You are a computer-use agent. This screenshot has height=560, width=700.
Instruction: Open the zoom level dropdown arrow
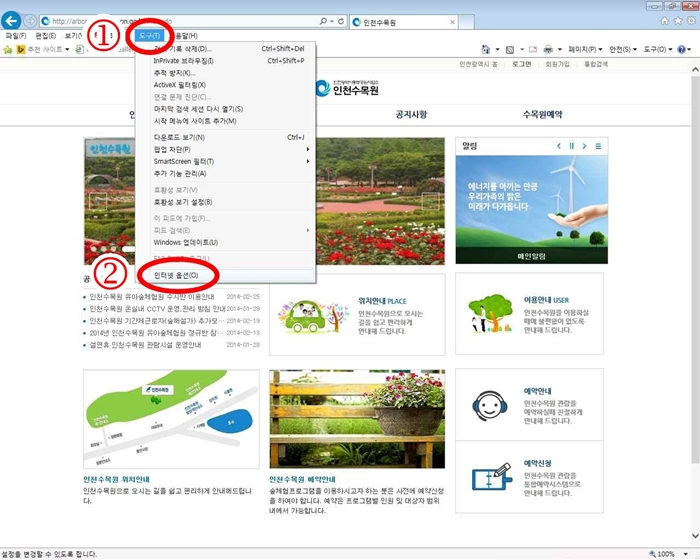click(x=685, y=554)
